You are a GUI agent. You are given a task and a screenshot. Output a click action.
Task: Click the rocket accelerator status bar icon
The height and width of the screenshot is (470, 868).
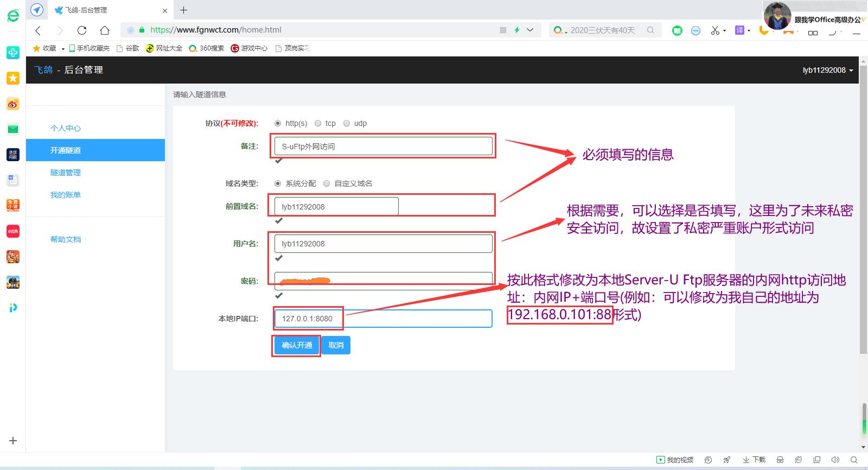[x=727, y=460]
